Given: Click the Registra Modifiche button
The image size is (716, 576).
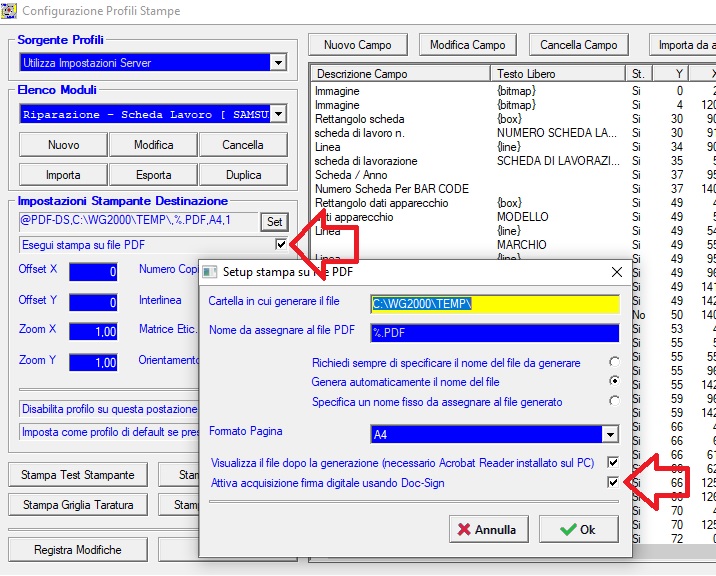Looking at the screenshot, I should coord(78,549).
